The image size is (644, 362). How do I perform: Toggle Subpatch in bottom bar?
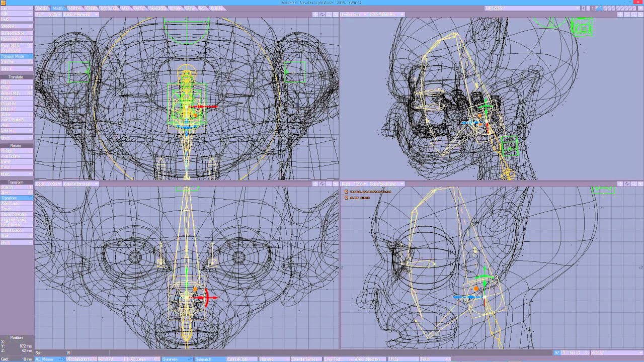(210, 359)
